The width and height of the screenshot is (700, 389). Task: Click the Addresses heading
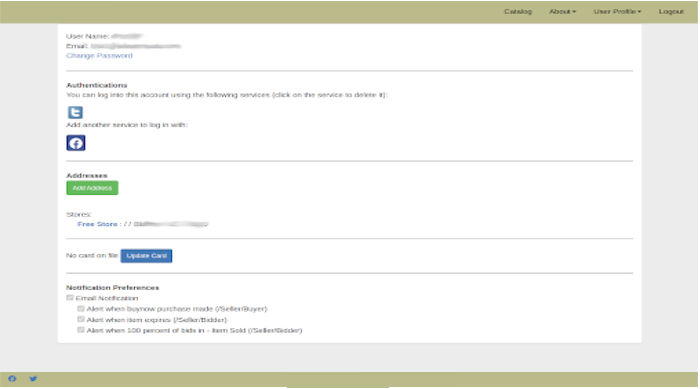(87, 176)
